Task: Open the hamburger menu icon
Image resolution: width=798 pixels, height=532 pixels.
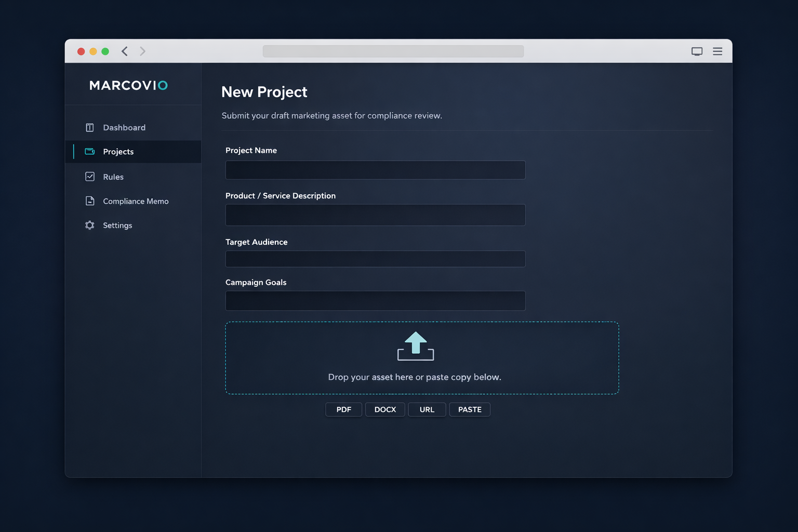Action: 717,51
